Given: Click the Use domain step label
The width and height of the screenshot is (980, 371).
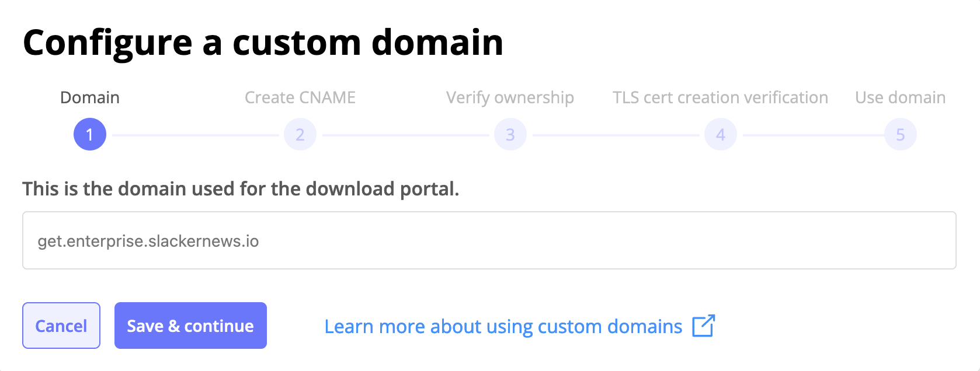Looking at the screenshot, I should pyautogui.click(x=900, y=97).
